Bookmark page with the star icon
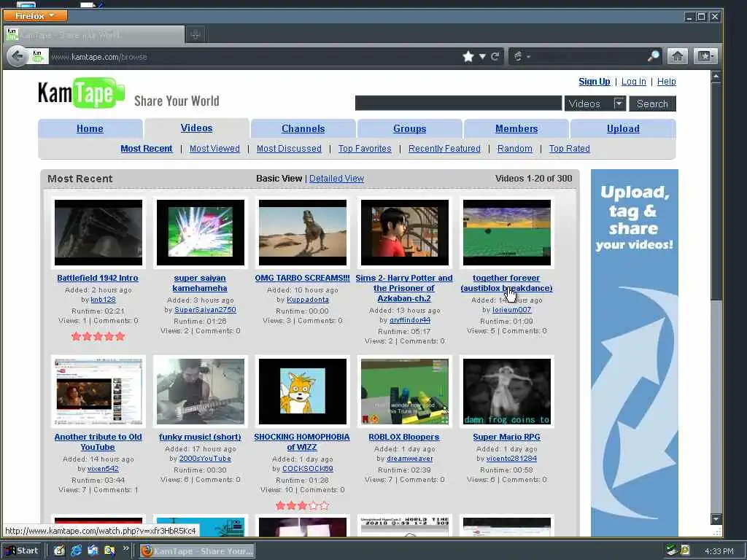This screenshot has height=560, width=747. click(x=468, y=57)
